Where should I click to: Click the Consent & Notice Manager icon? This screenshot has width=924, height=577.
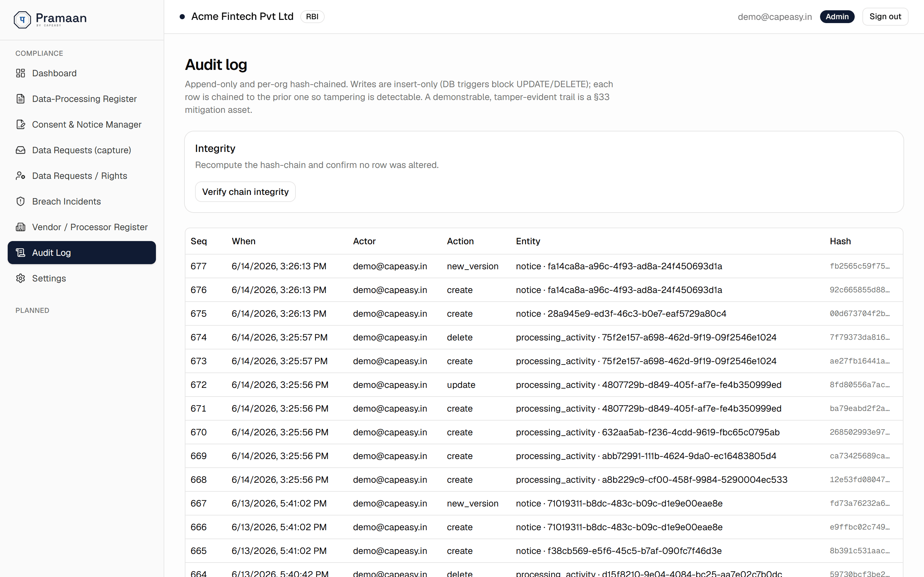coord(21,124)
